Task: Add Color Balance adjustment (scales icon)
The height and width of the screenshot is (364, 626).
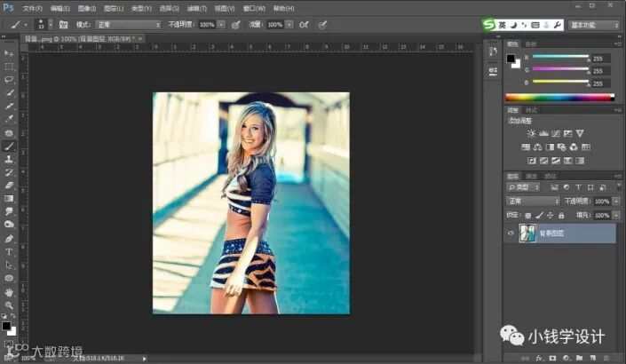Action: [537, 146]
